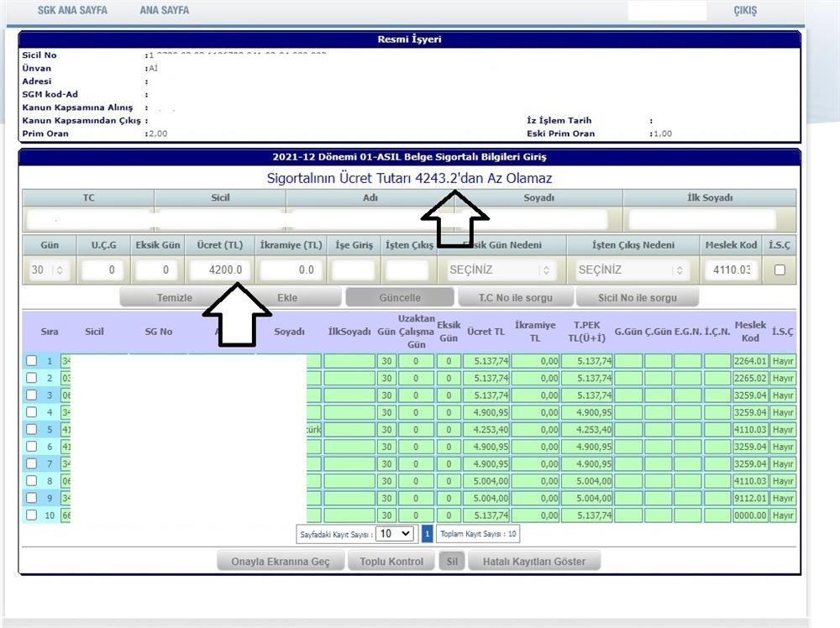This screenshot has width=840, height=628.
Task: Click the Meslek Kod cell 0000.00
Action: [750, 515]
